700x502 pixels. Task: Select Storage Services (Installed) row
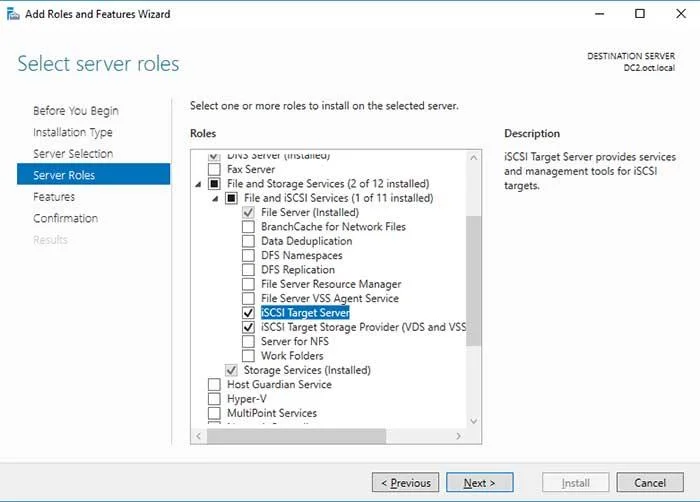coord(307,370)
